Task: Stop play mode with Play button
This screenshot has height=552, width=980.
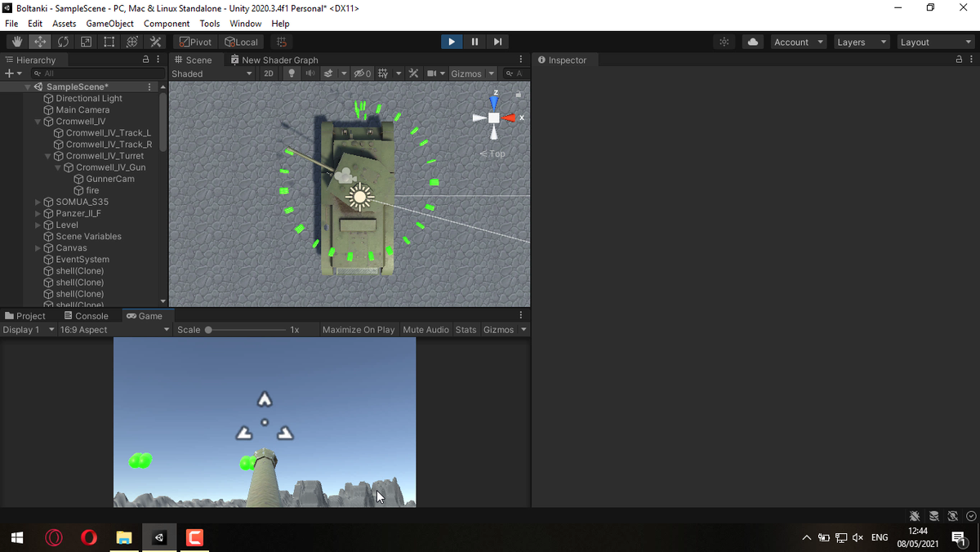Action: 451,42
